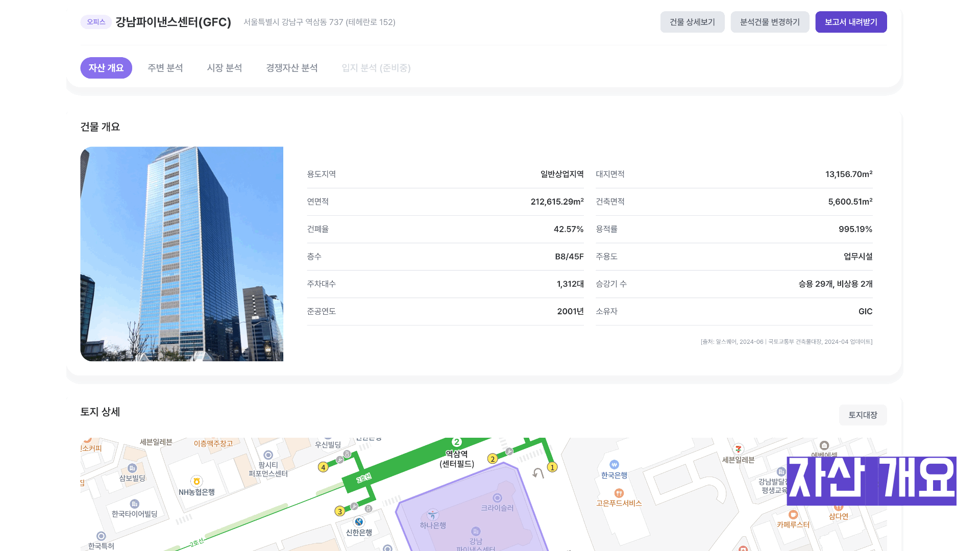Select subway exit 1 marker
Viewport: 980px width, 551px height.
[552, 467]
